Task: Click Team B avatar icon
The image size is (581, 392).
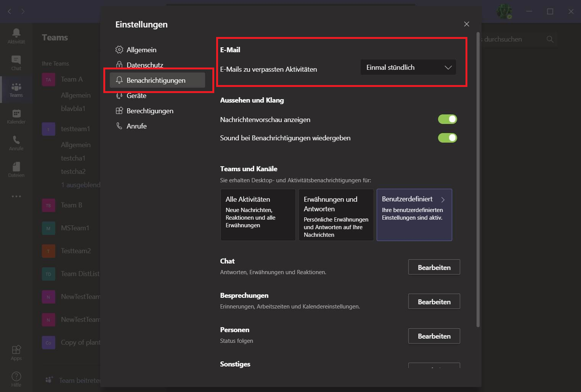Action: 48,206
